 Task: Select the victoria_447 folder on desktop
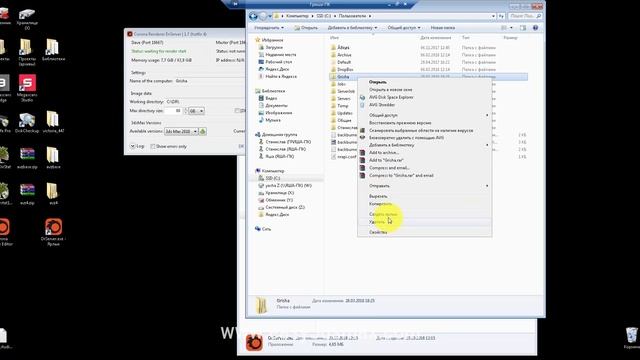coord(53,122)
